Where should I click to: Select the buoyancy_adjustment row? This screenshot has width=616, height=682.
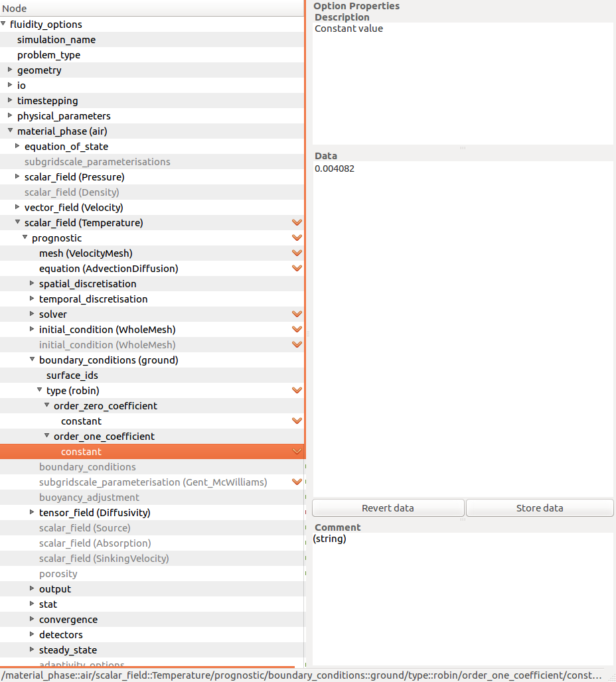click(x=152, y=497)
